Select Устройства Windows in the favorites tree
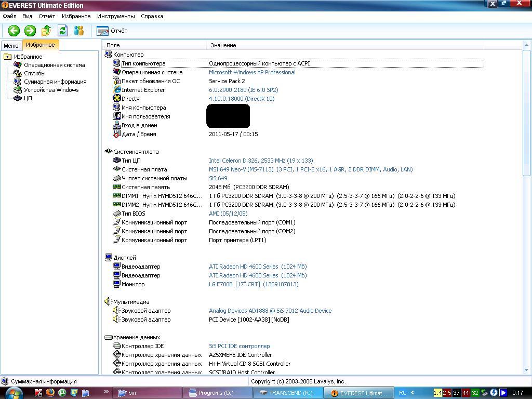Screen dimensions: 532x399 point(51,90)
